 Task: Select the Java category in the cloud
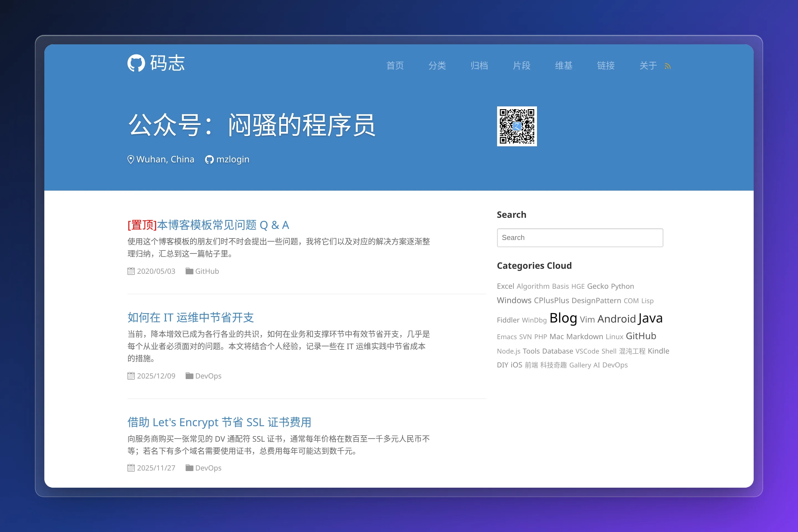click(x=650, y=318)
